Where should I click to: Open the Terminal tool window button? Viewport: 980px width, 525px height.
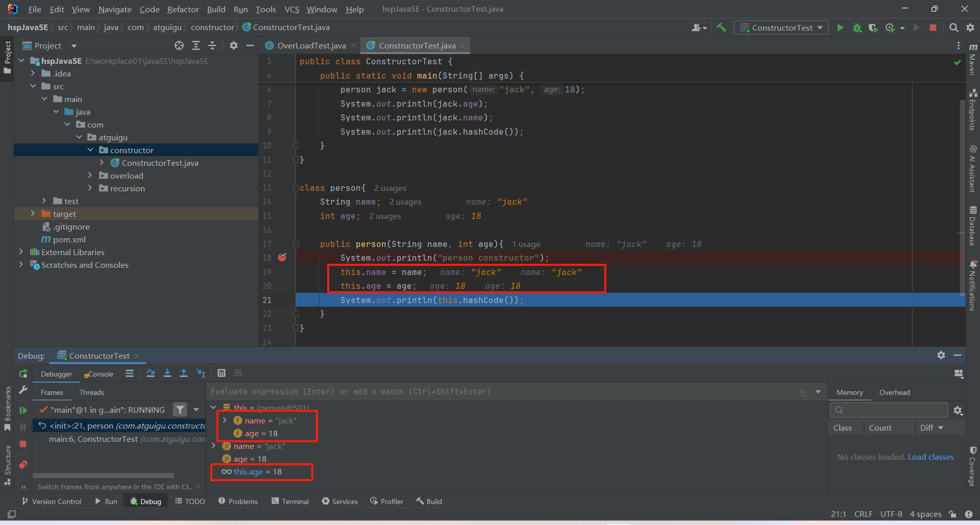coord(290,502)
